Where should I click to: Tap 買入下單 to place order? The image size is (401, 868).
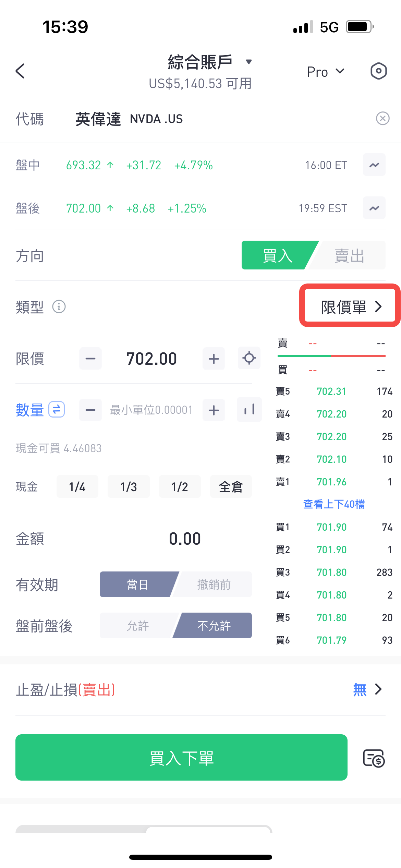pos(181,758)
